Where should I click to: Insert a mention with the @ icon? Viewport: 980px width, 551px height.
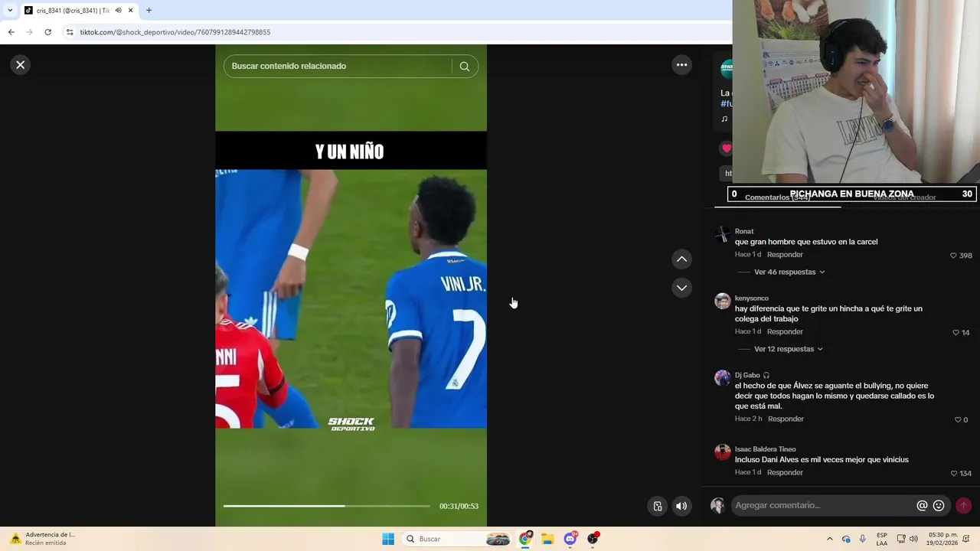[x=922, y=505]
